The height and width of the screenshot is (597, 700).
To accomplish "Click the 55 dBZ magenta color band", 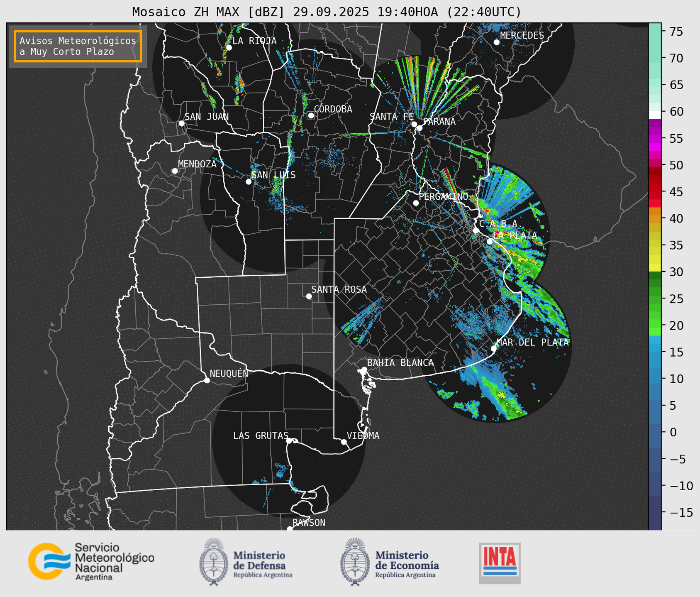I will point(655,138).
